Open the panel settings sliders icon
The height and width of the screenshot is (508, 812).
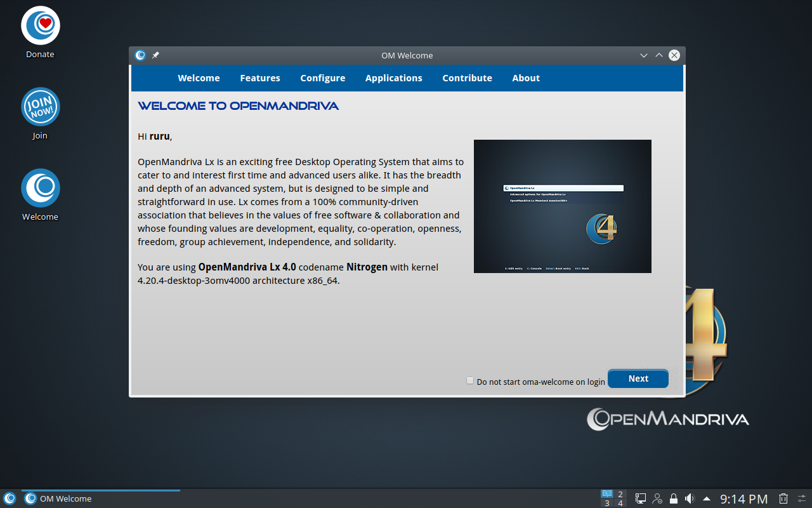coord(802,498)
